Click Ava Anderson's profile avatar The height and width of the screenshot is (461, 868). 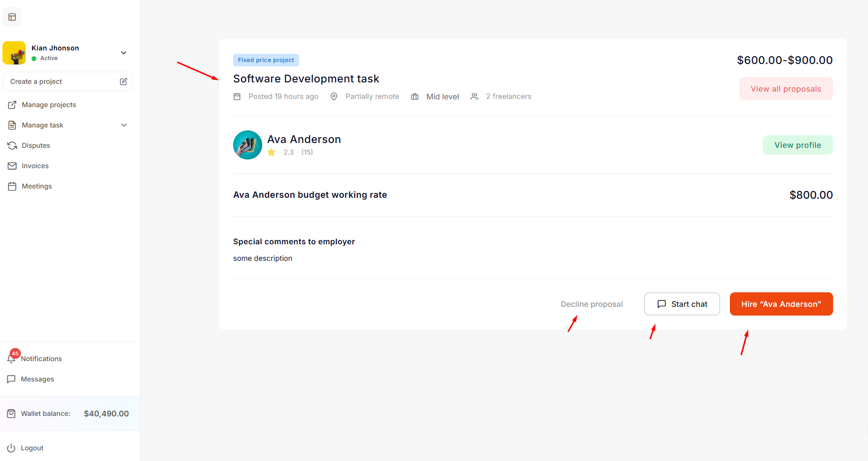pos(248,145)
